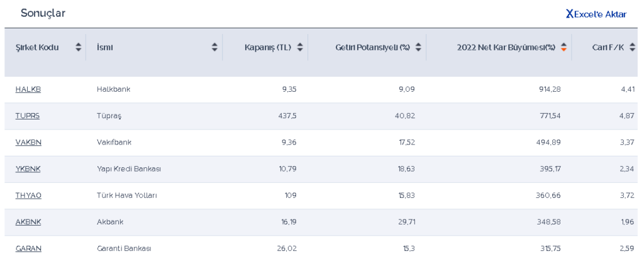Click the Şirket Kodu header label
This screenshot has height=259, width=644.
tap(37, 47)
